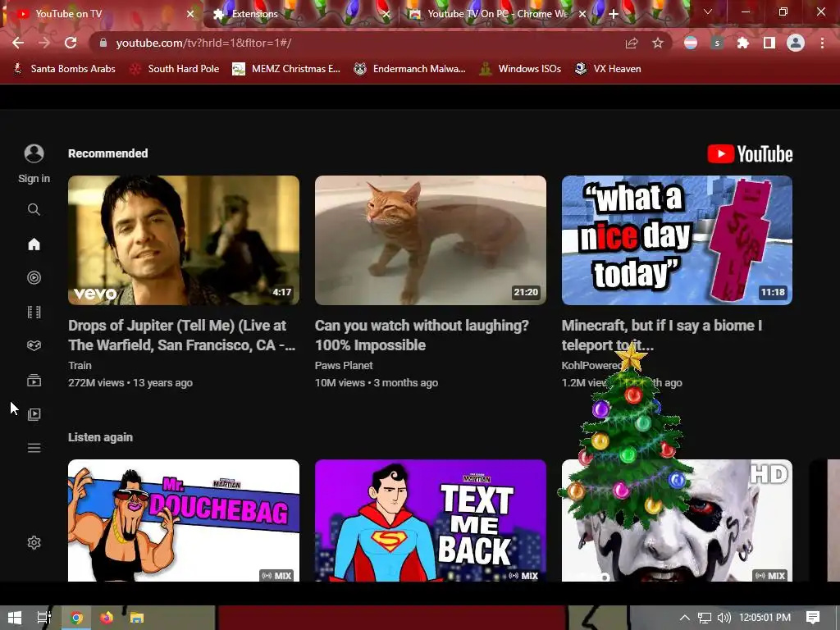Click the 12:05:01 PM taskbar clock

point(765,618)
